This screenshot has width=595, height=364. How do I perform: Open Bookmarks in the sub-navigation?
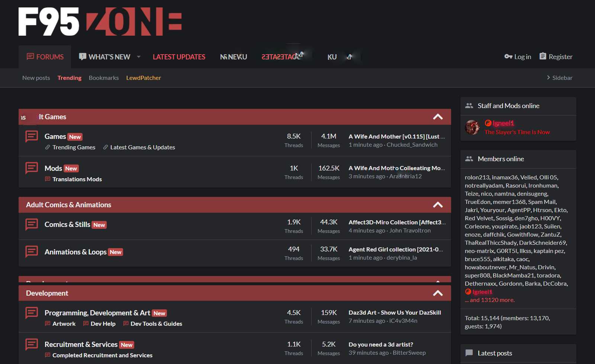(104, 78)
